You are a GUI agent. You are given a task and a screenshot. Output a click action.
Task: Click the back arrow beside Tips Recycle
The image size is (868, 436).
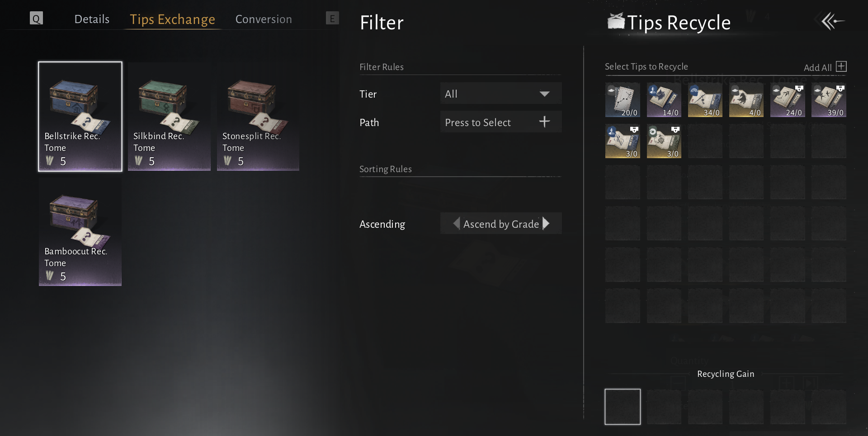tap(833, 21)
